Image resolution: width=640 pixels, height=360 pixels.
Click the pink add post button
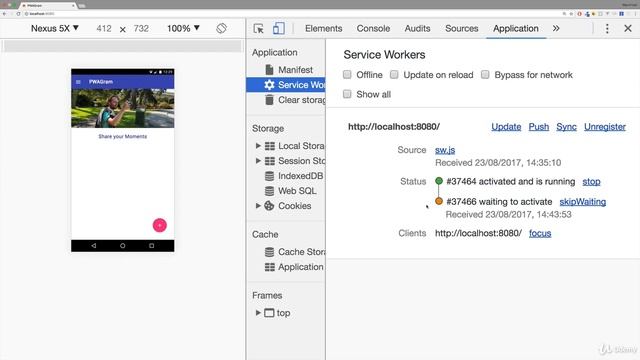(160, 225)
